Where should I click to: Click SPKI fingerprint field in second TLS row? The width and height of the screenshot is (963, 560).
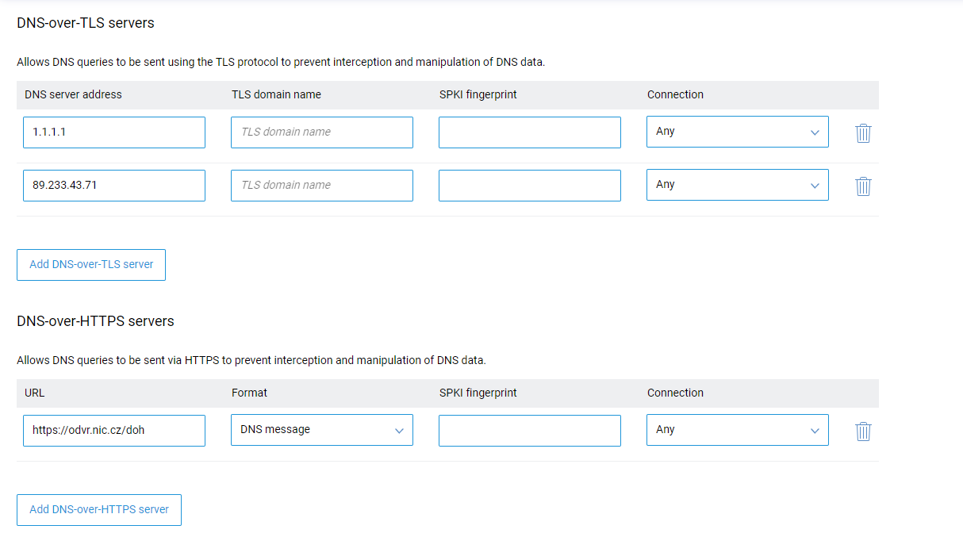(x=530, y=186)
